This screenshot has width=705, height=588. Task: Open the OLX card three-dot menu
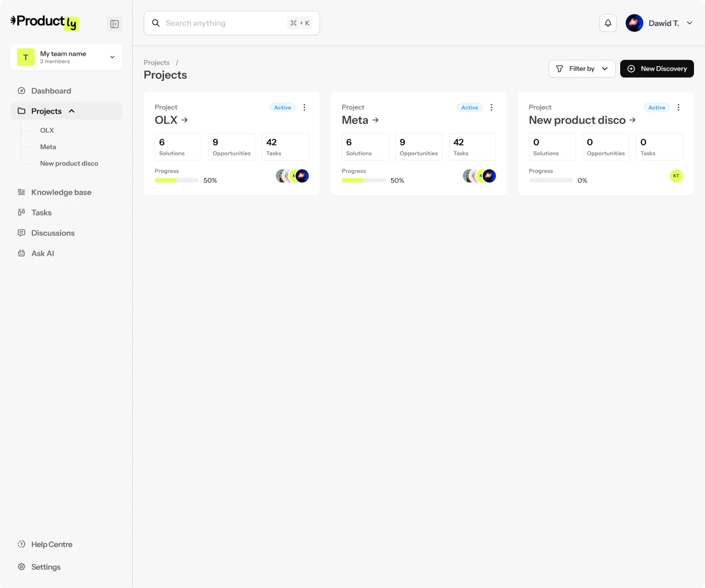pyautogui.click(x=305, y=107)
